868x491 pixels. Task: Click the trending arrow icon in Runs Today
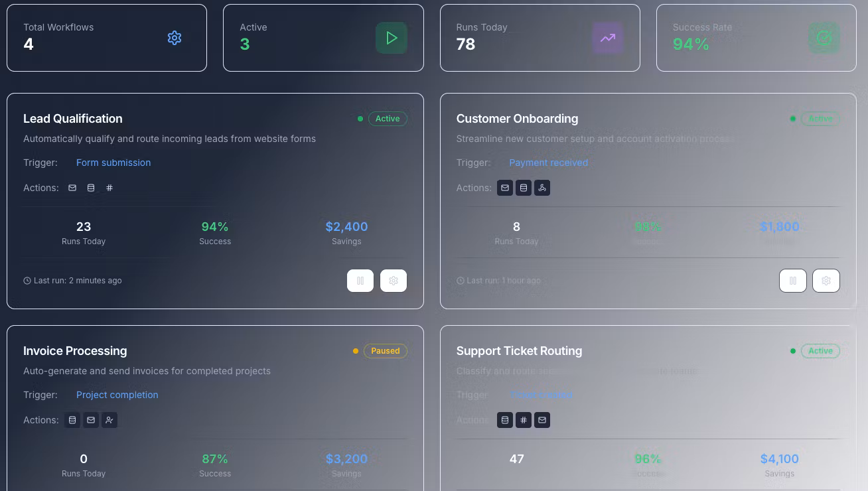point(608,38)
